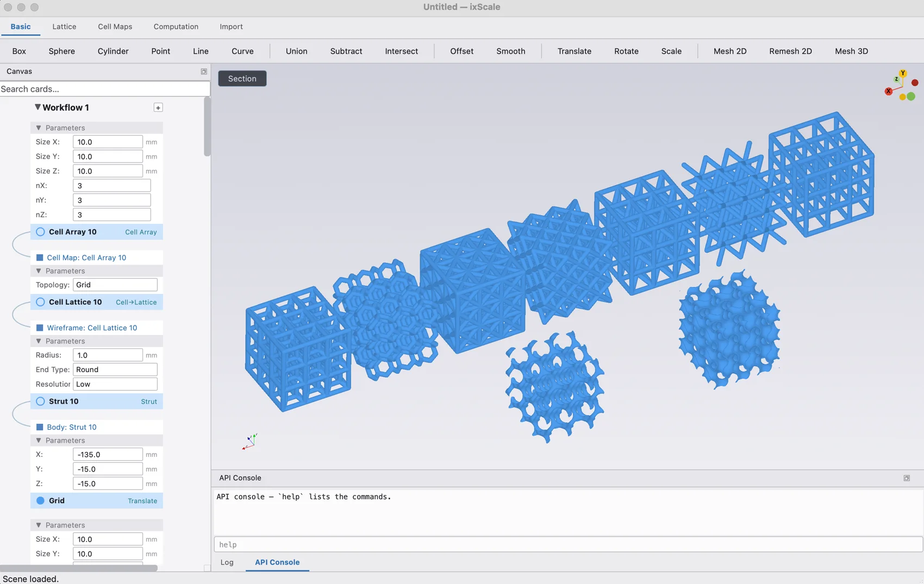This screenshot has width=924, height=584.
Task: Select the Cell→Lattice label
Action: (136, 303)
